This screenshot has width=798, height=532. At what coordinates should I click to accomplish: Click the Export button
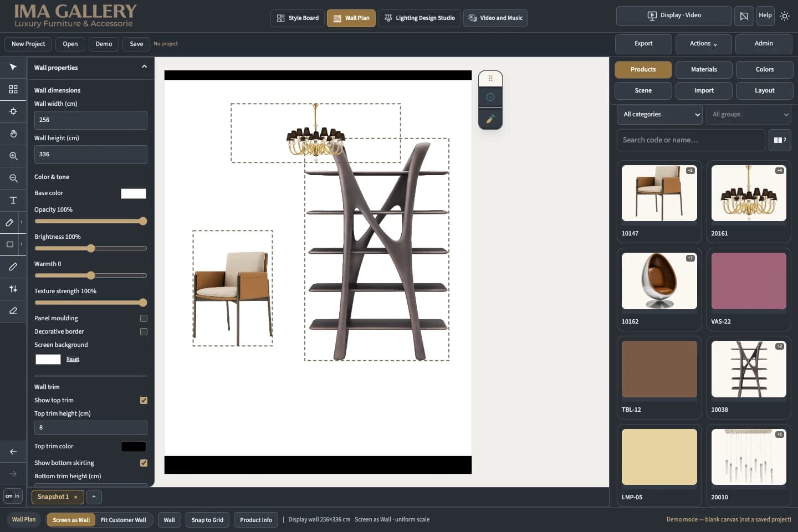[643, 44]
